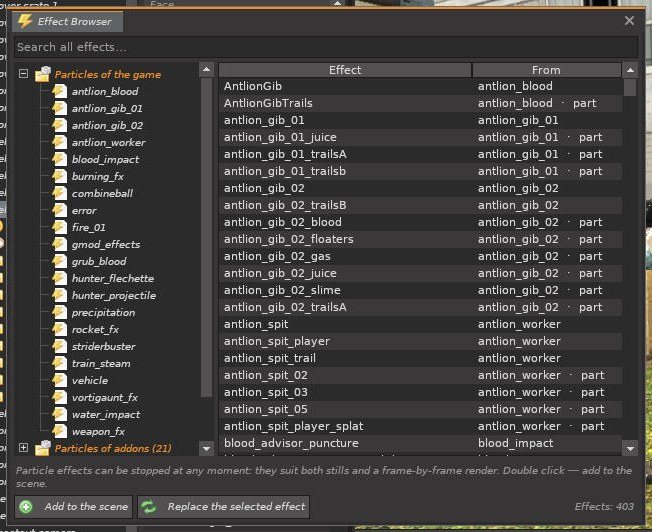Click the combineball file icon

tap(59, 193)
